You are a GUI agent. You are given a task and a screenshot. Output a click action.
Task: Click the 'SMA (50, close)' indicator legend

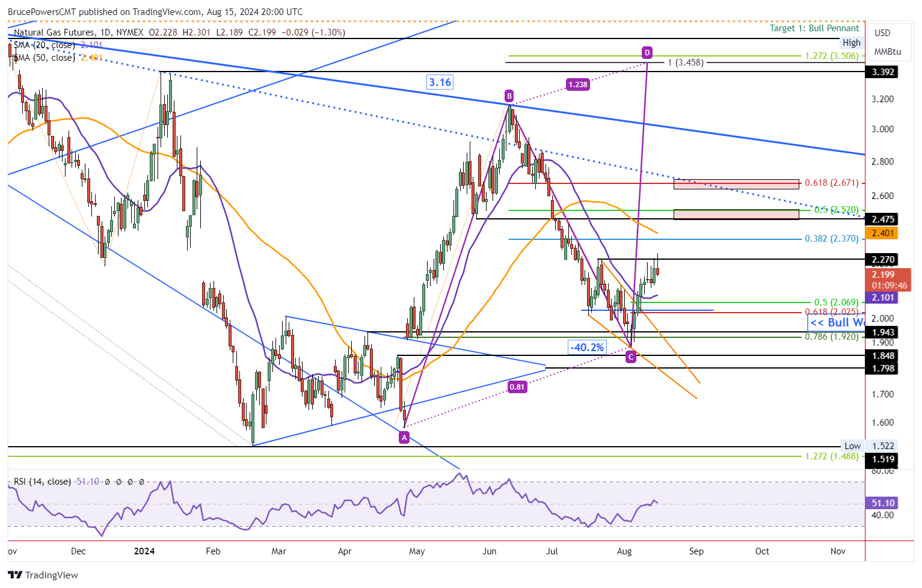point(45,58)
